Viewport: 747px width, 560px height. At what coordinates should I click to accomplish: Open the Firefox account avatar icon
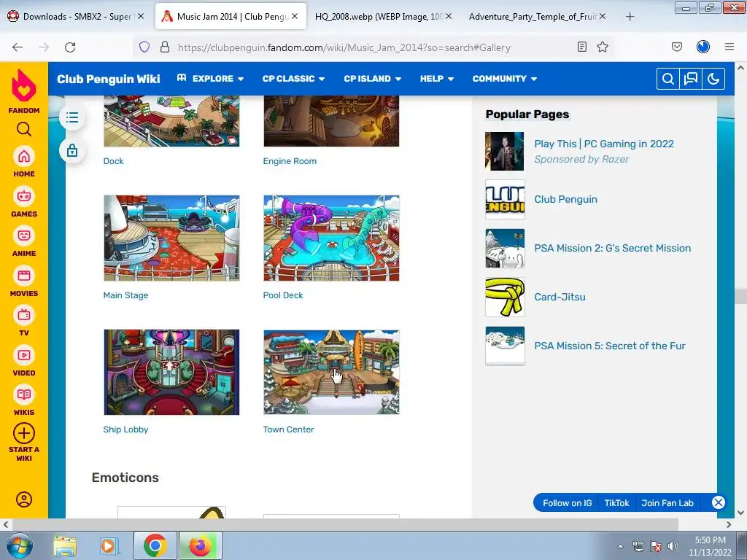tap(703, 47)
